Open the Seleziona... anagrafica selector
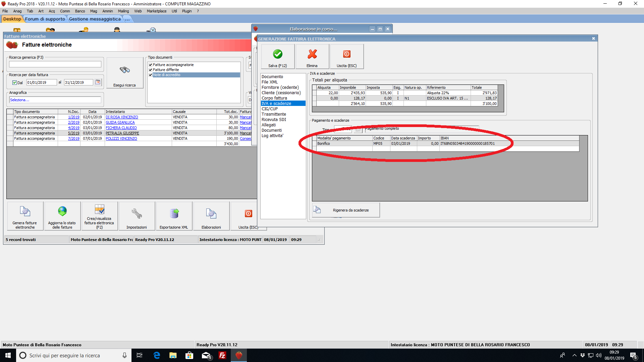 [x=55, y=100]
